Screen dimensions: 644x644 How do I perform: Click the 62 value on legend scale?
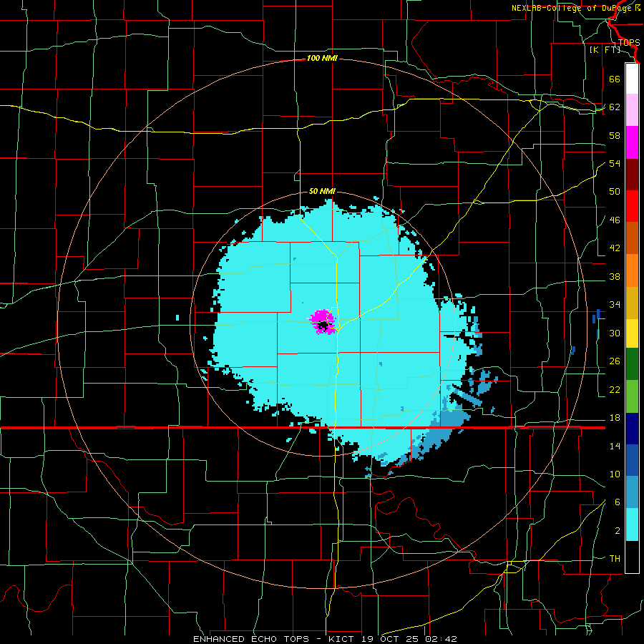(x=615, y=107)
